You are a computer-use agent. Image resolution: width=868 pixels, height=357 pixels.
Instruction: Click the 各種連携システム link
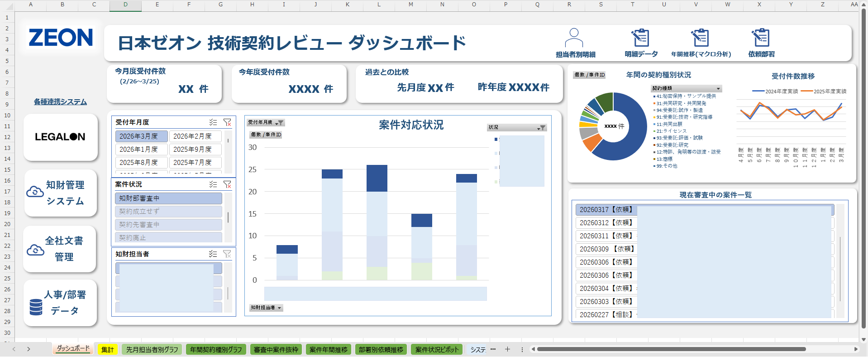(60, 102)
